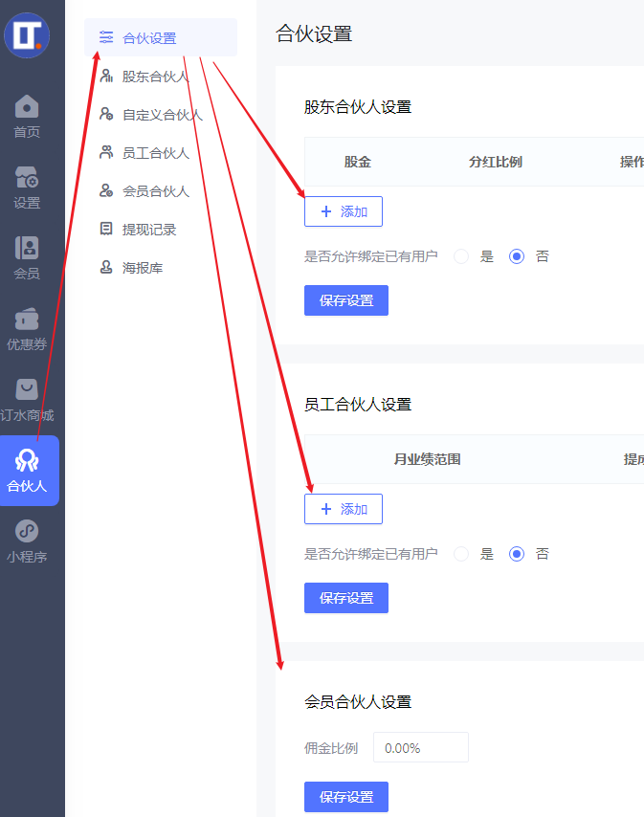Open the 会员 member icon
This screenshot has width=644, height=817.
point(27,248)
